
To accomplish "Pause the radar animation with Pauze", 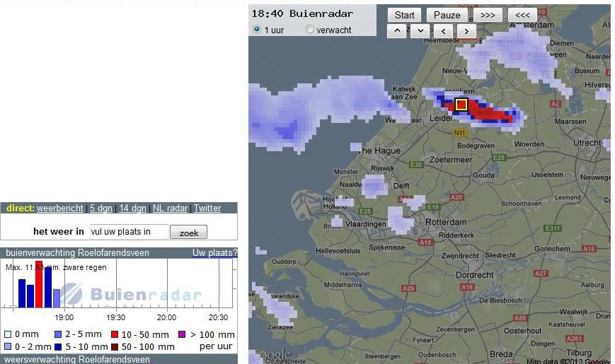I will click(447, 15).
